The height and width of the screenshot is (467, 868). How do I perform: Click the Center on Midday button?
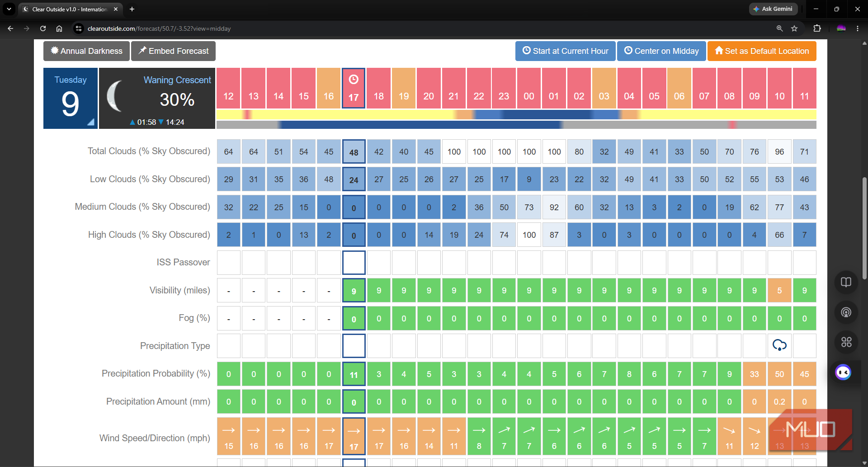coord(661,51)
